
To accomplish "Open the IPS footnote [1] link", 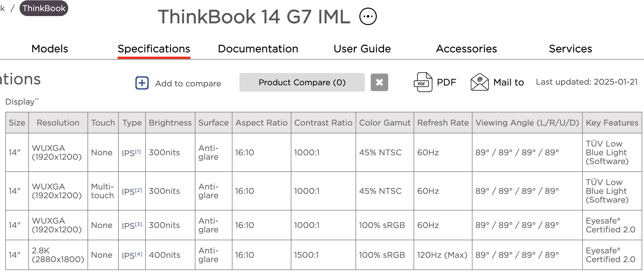I will point(138,152).
